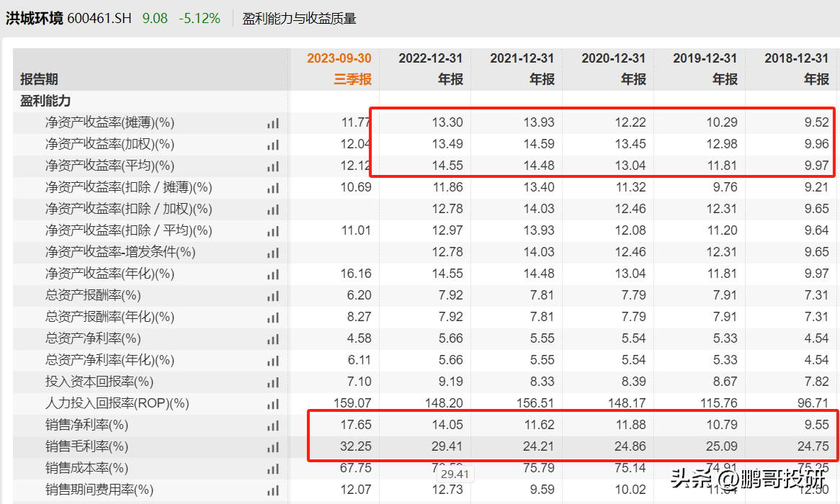Click the 2020-12-31 投入资本回报率 value 8.39
This screenshot has width=840, height=504.
click(634, 382)
